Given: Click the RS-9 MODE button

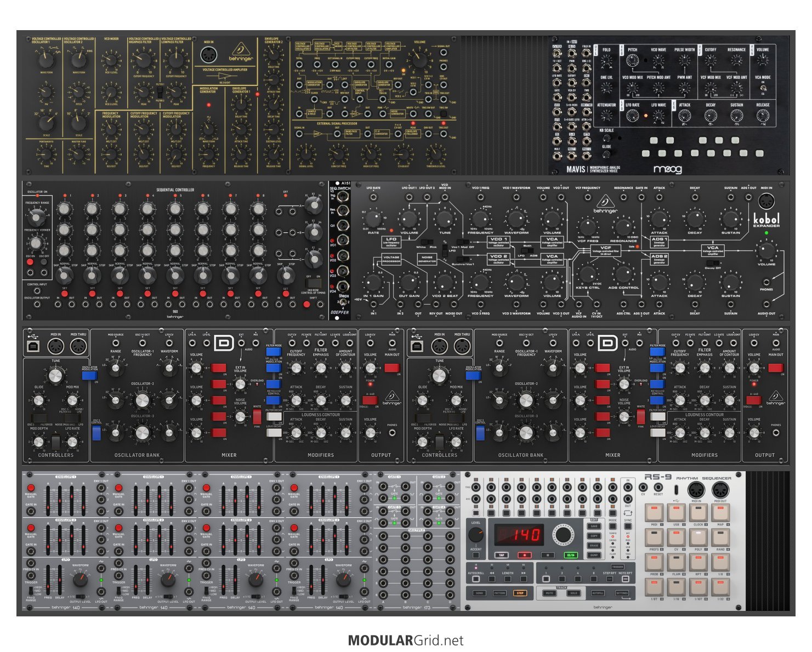Looking at the screenshot, I should (x=612, y=526).
